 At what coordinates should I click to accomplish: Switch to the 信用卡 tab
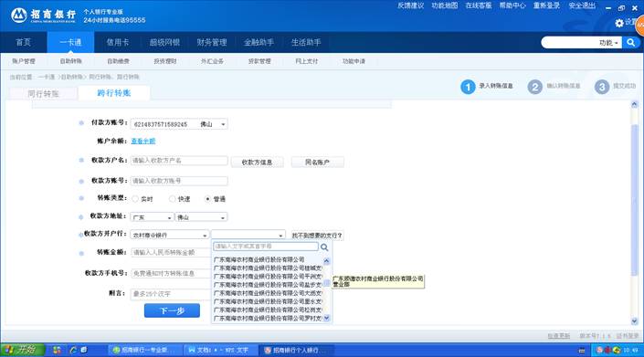point(118,42)
